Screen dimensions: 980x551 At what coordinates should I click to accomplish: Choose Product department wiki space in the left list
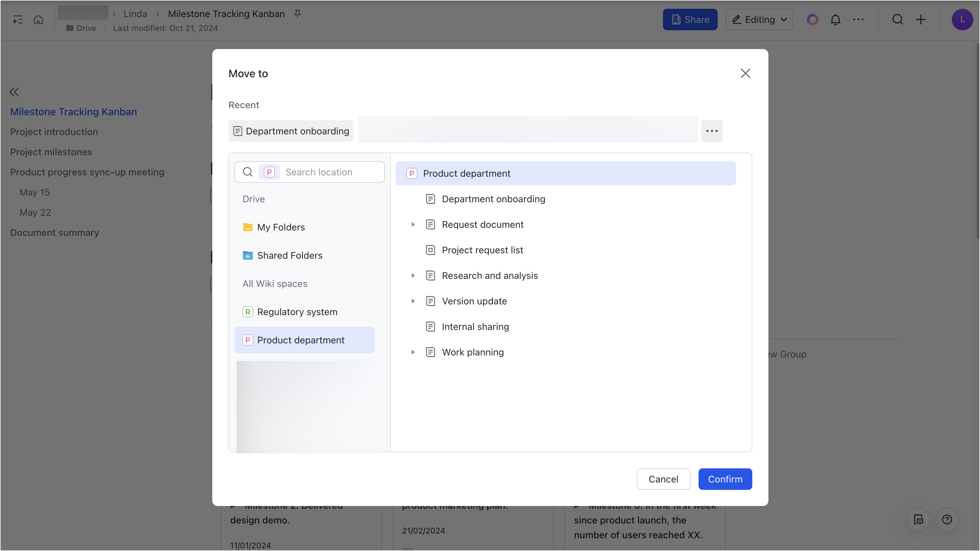click(304, 340)
